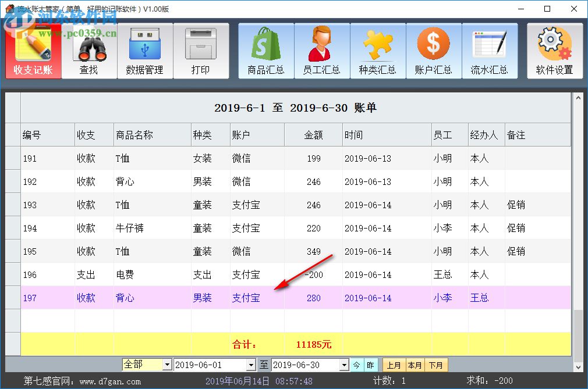Click the 昨 yesterday button

pyautogui.click(x=371, y=365)
